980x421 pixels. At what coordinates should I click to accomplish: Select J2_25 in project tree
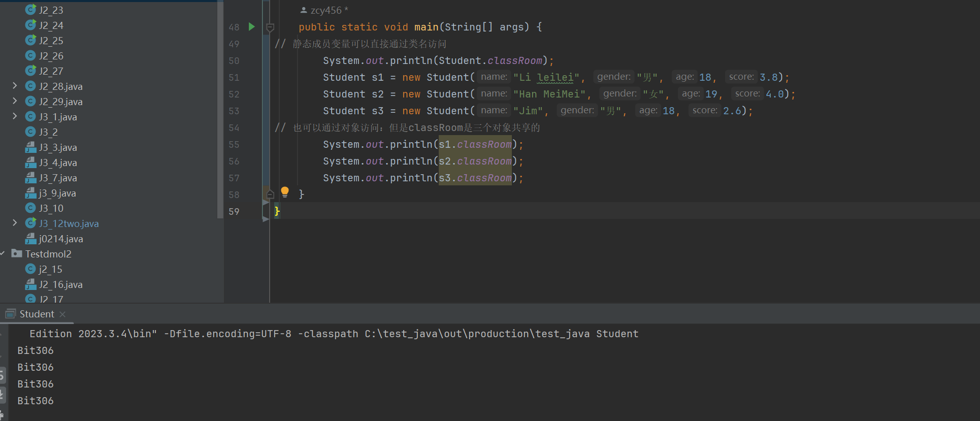(x=51, y=41)
